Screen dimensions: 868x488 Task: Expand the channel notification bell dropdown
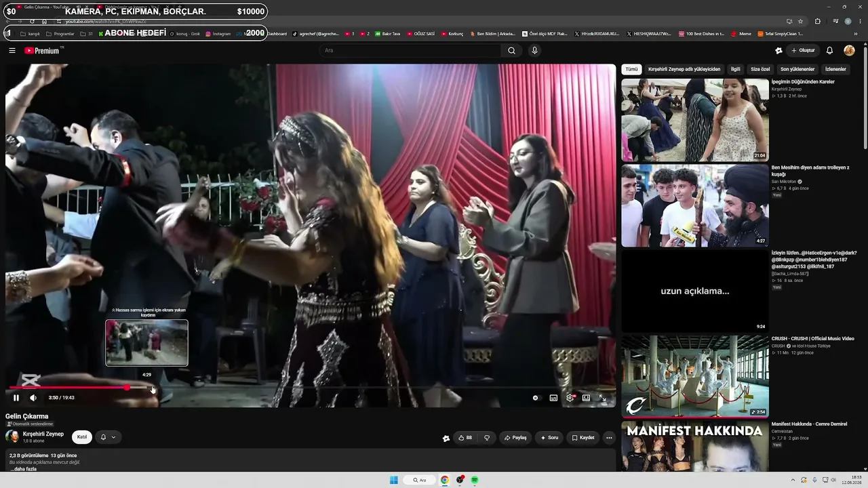[x=108, y=437]
